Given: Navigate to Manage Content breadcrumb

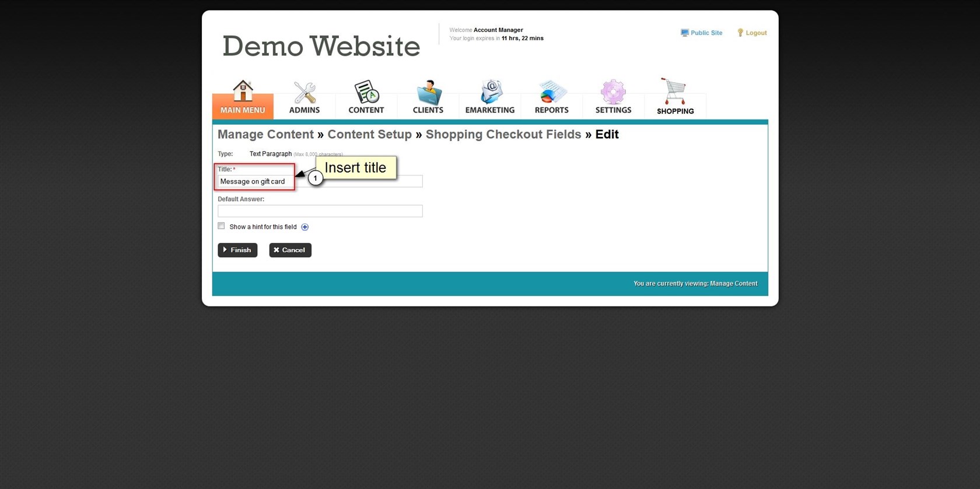Looking at the screenshot, I should [x=265, y=135].
